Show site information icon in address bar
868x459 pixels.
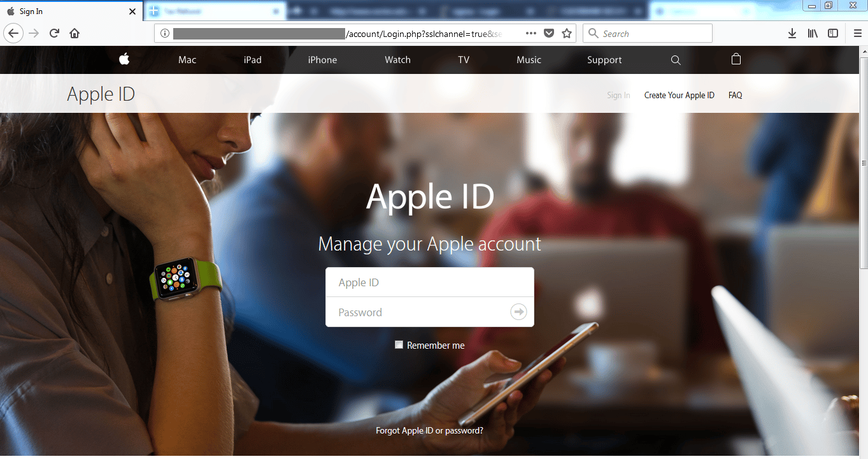point(165,34)
